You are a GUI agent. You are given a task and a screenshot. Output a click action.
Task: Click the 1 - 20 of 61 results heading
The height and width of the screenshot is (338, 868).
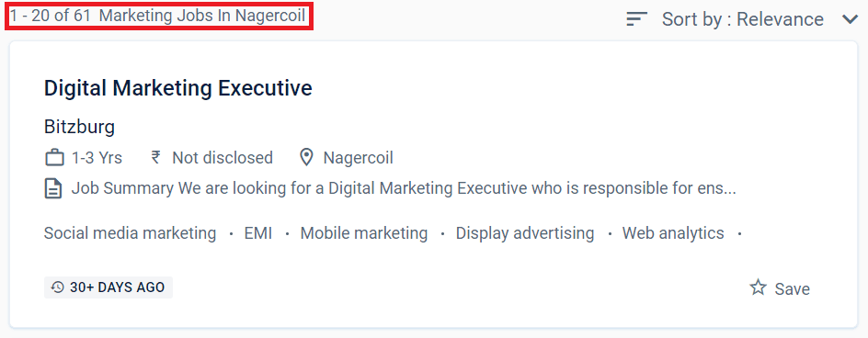point(158,16)
